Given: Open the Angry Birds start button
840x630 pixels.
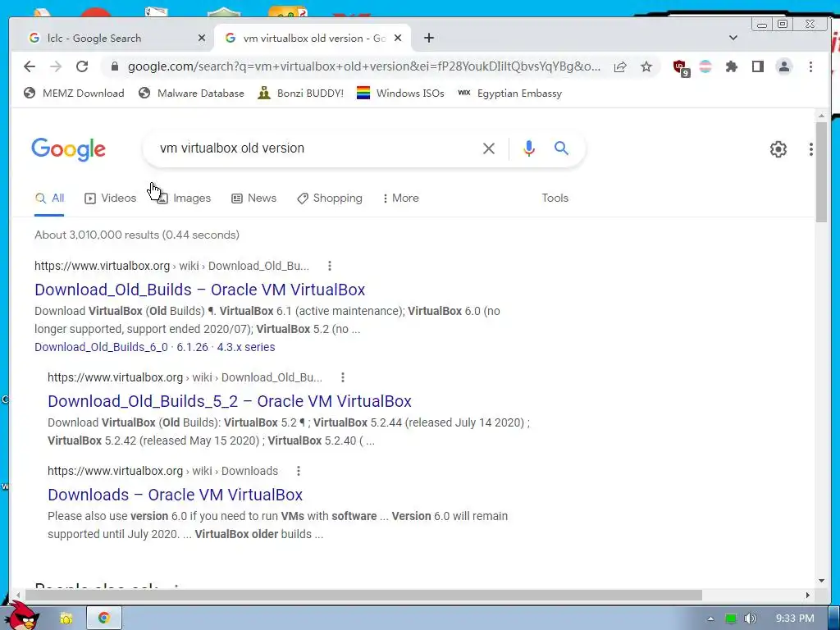Looking at the screenshot, I should [21, 616].
